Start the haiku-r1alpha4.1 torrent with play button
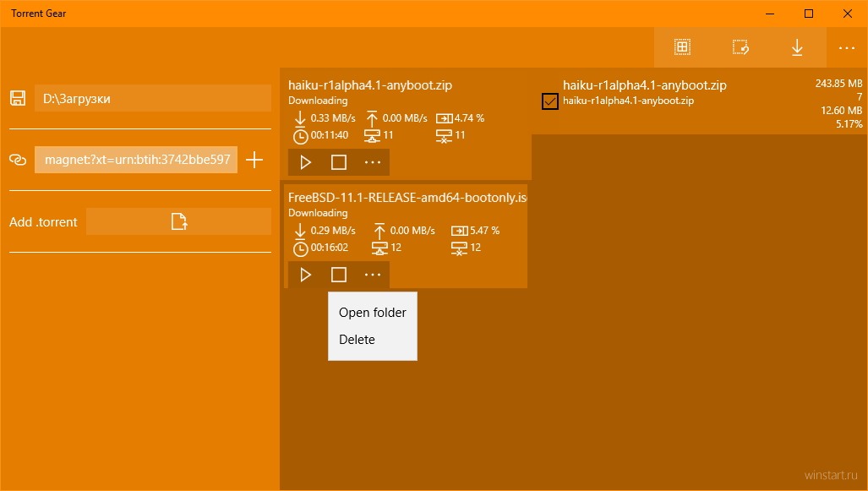Viewport: 868px width, 491px height. (x=305, y=162)
